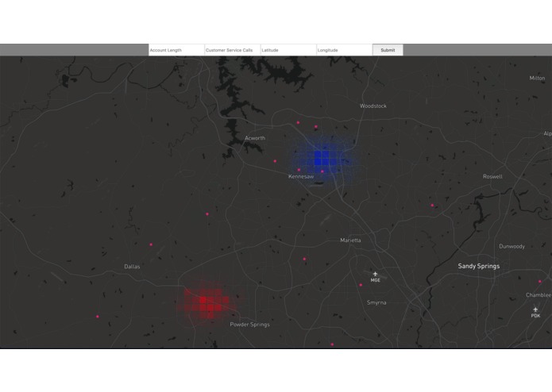Viewport: 552px width, 392px height.
Task: Click the Marietta map label
Action: point(350,240)
